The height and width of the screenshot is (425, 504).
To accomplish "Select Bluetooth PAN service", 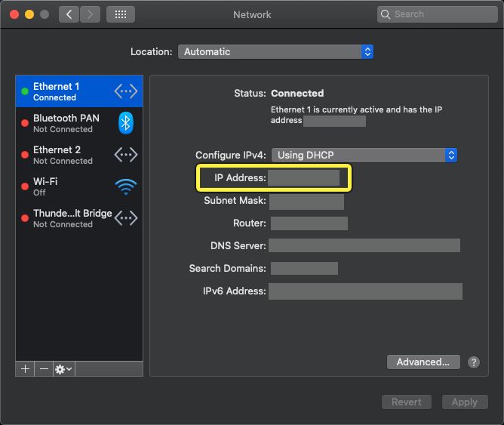I will pos(68,123).
